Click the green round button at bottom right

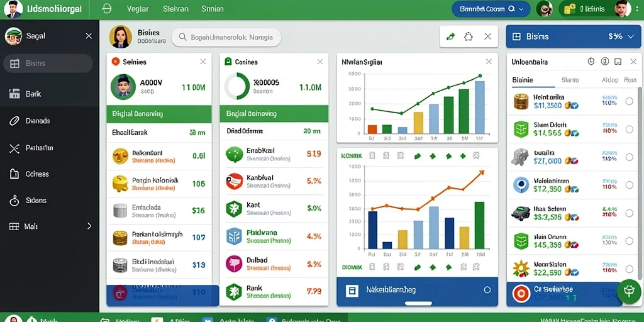(629, 291)
